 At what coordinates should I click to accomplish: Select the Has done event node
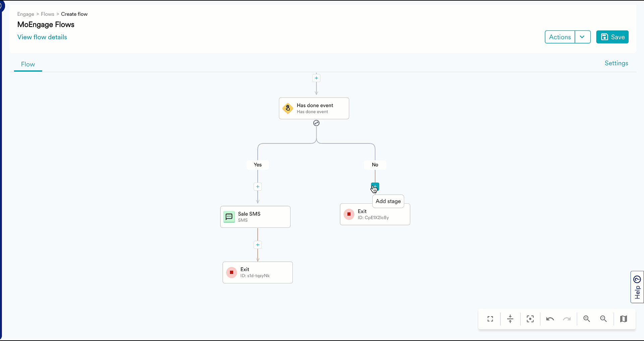pos(314,108)
